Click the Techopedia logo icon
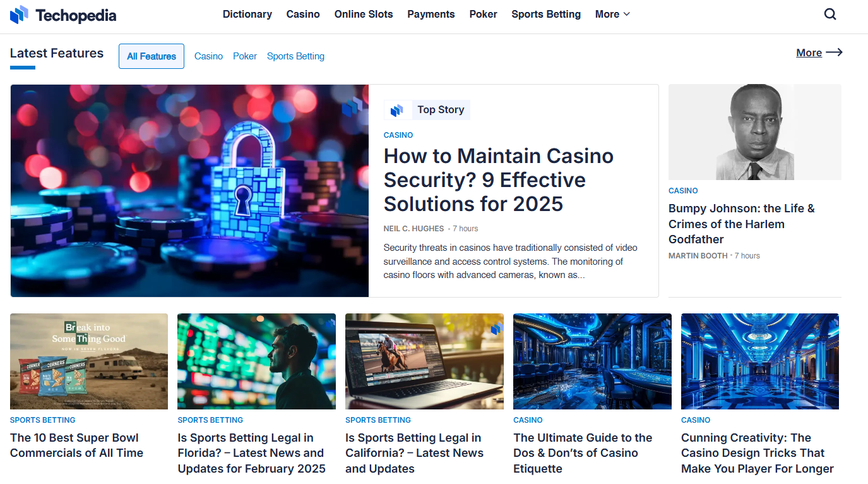Viewport: 868px width, 484px height. pyautogui.click(x=20, y=15)
